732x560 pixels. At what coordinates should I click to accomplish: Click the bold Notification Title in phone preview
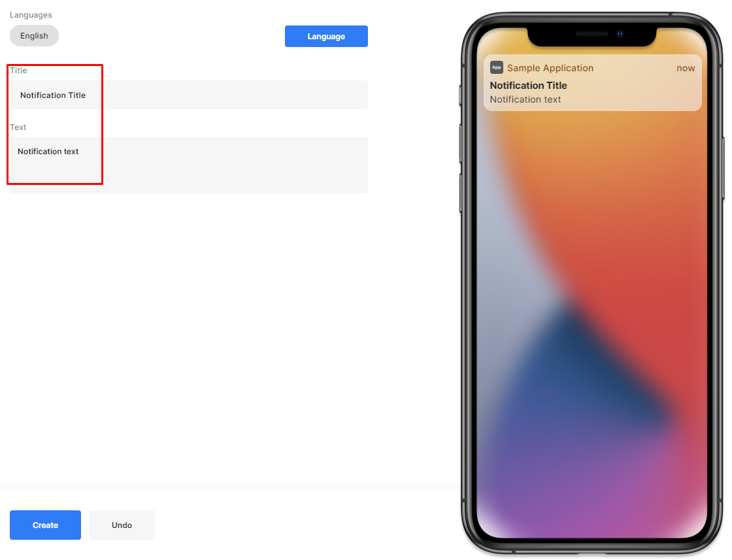[x=529, y=86]
